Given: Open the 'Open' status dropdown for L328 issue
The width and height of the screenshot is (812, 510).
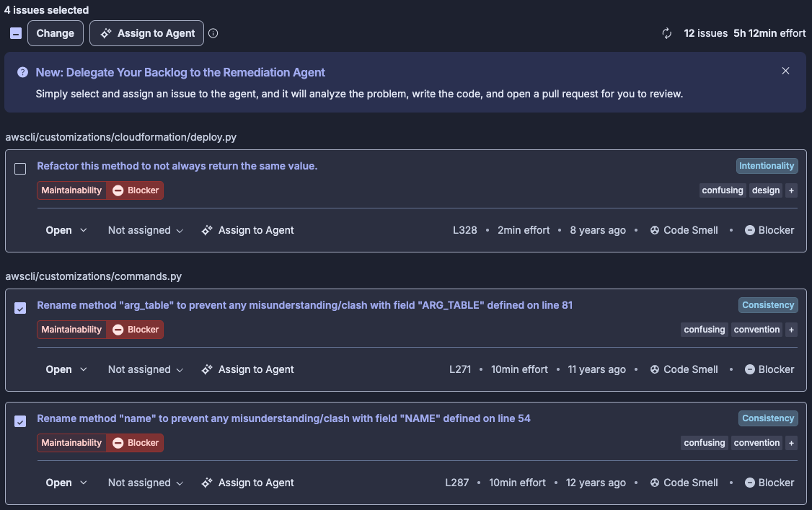Looking at the screenshot, I should pyautogui.click(x=66, y=230).
